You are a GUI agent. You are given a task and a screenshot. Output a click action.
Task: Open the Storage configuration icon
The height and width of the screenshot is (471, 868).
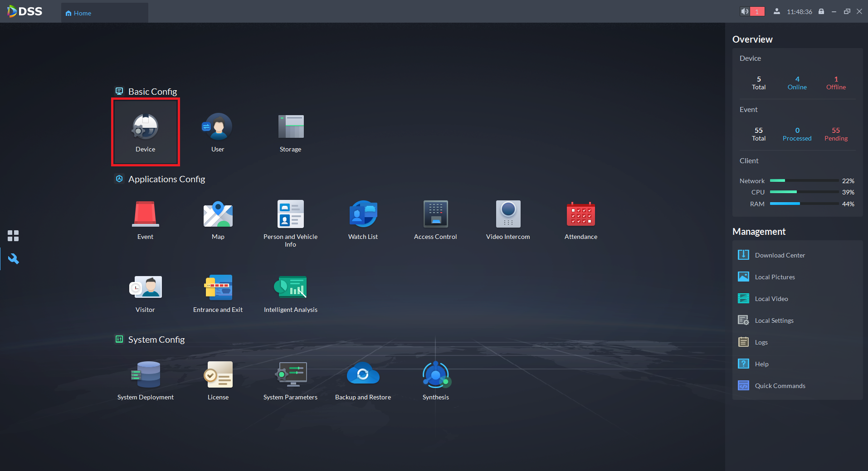(x=290, y=131)
